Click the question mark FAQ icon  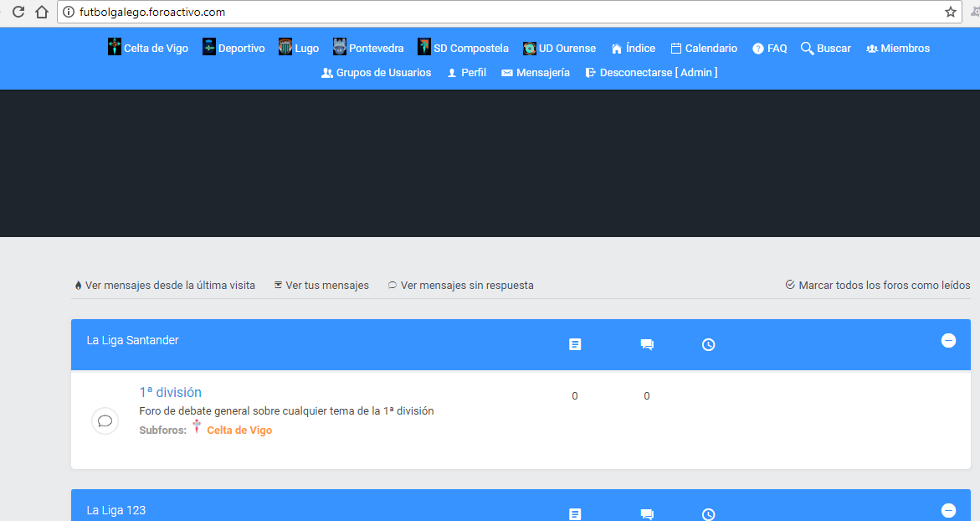pyautogui.click(x=758, y=49)
